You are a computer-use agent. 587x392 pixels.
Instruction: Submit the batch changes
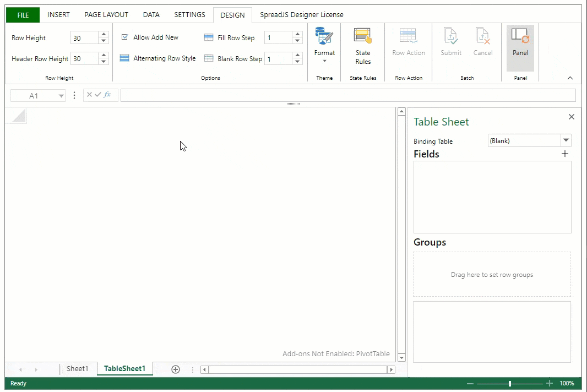tap(451, 42)
